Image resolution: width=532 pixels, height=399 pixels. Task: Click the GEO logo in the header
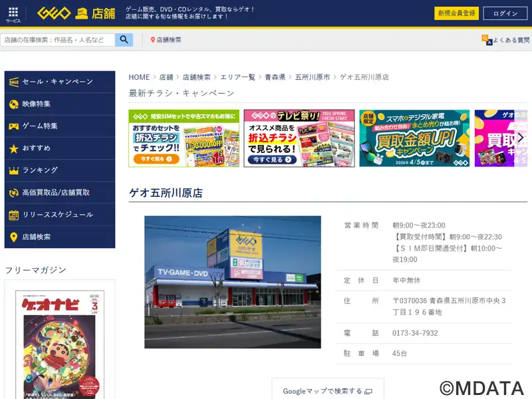click(x=54, y=13)
